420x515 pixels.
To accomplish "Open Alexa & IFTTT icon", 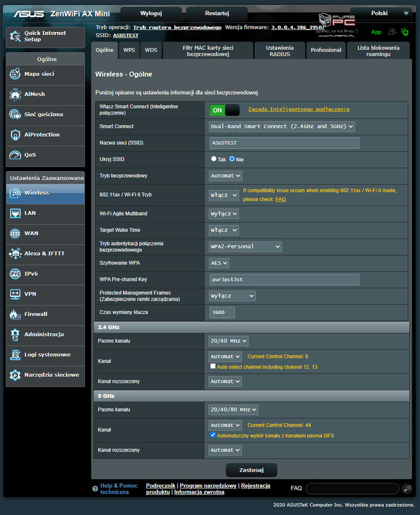I will (x=15, y=254).
